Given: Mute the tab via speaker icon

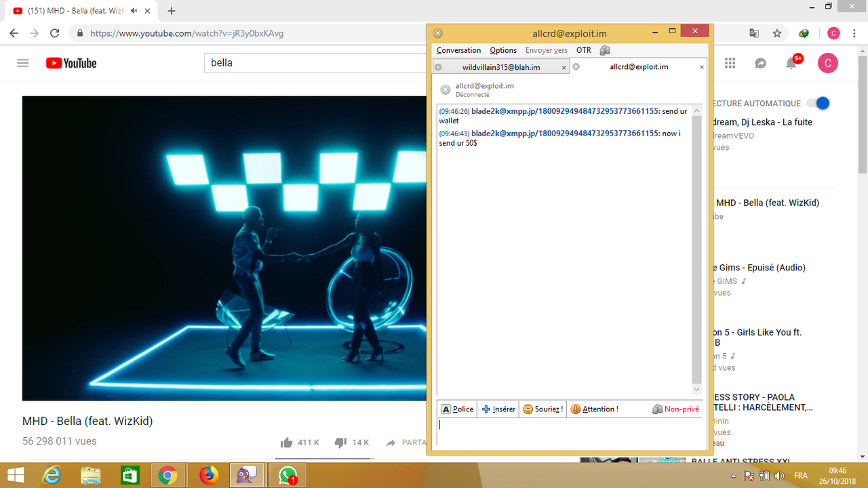Looking at the screenshot, I should pos(134,11).
